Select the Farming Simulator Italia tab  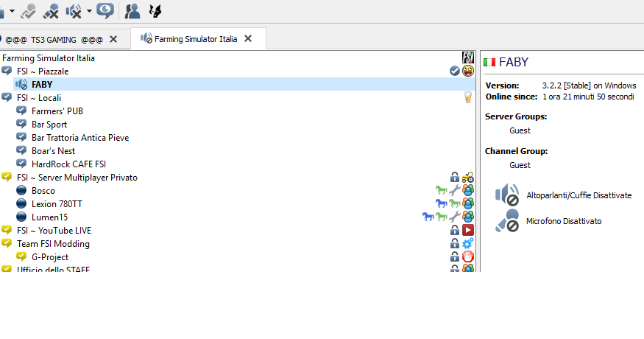tap(195, 39)
